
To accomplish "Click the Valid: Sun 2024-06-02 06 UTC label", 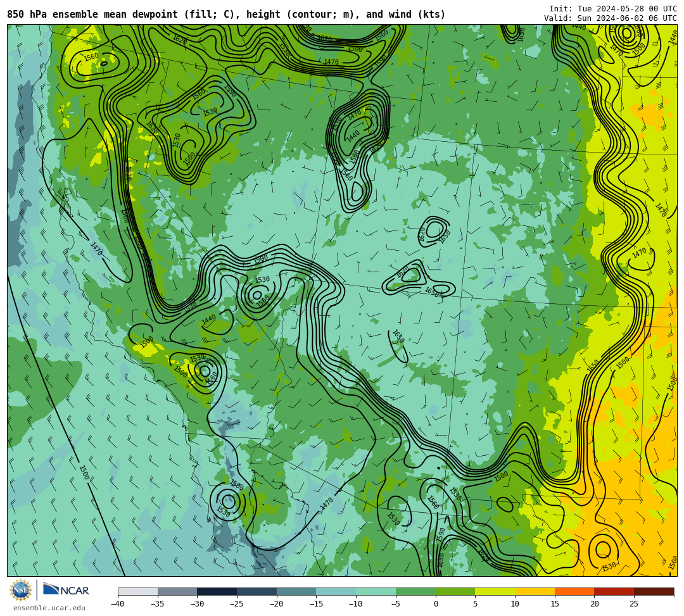I will coord(611,18).
